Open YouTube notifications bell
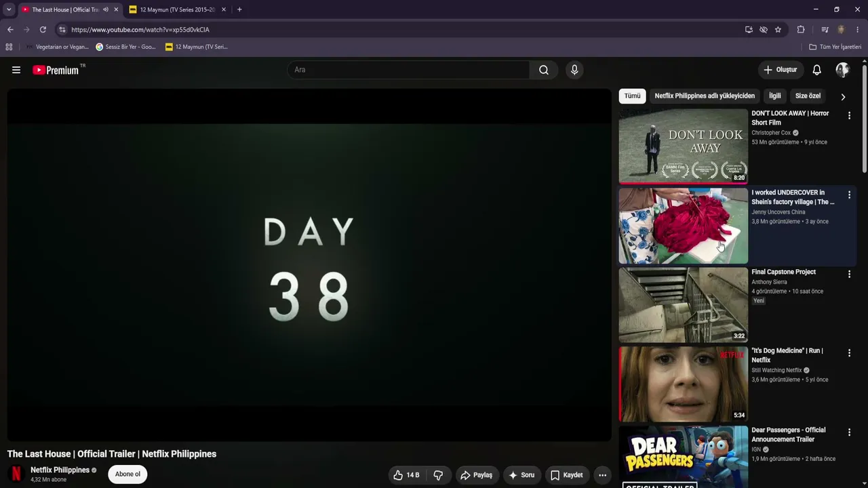The height and width of the screenshot is (488, 868). (817, 70)
